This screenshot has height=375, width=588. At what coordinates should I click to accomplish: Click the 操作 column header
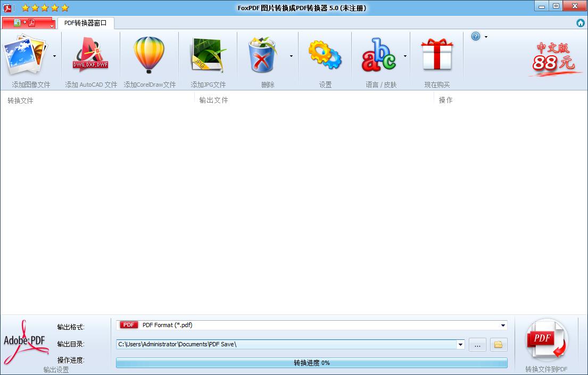pos(445,100)
